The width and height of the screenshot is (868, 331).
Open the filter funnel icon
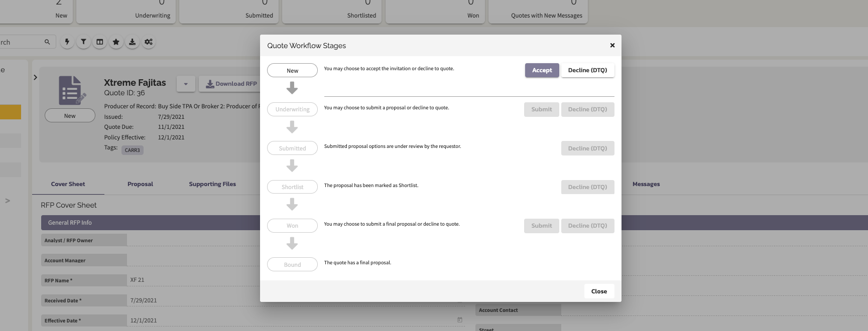83,42
